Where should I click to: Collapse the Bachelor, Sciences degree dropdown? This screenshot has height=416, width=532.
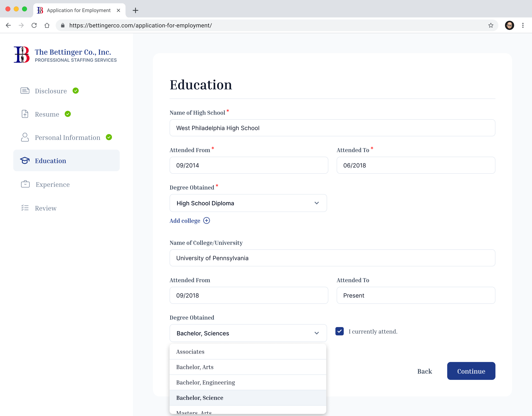click(x=248, y=333)
